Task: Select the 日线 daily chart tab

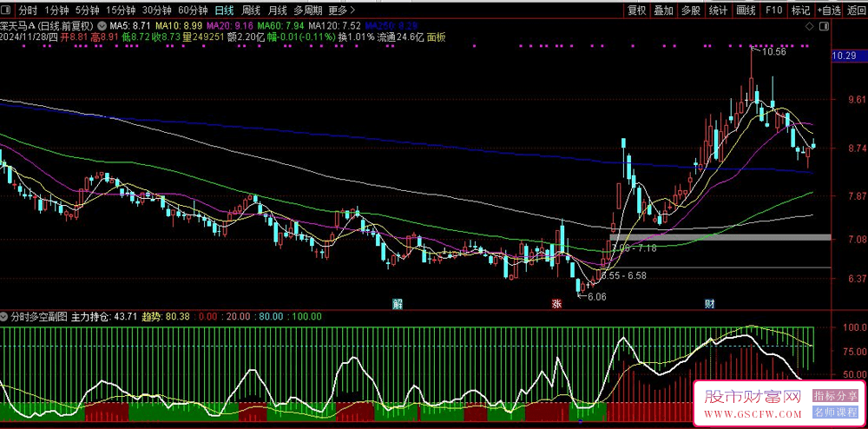Action: (x=224, y=10)
